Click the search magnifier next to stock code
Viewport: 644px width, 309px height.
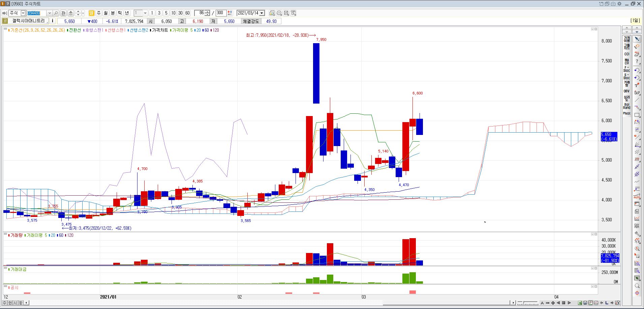56,13
